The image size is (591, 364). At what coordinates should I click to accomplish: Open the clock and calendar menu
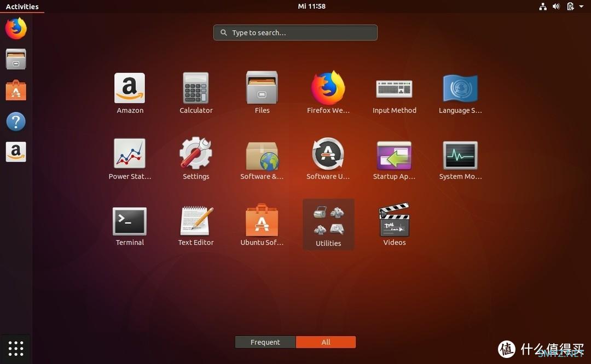point(311,6)
